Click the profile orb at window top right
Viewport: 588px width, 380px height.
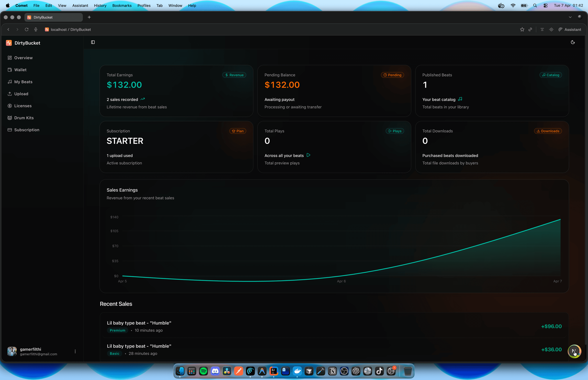pos(580,17)
